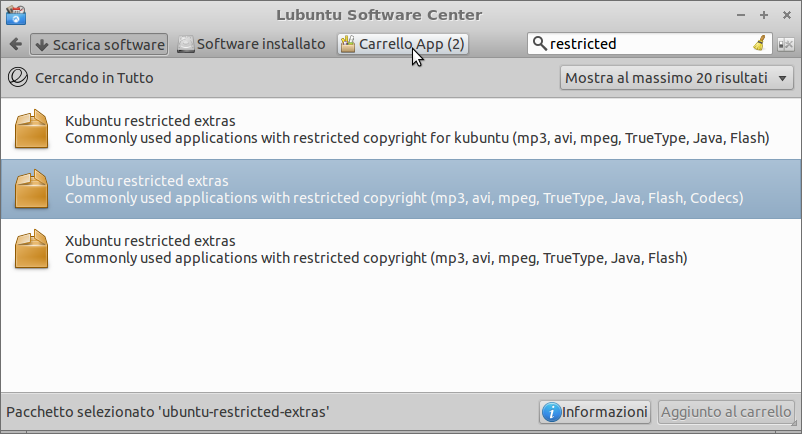This screenshot has height=434, width=802.
Task: Click the search field containing 'restricted'
Action: coord(650,44)
